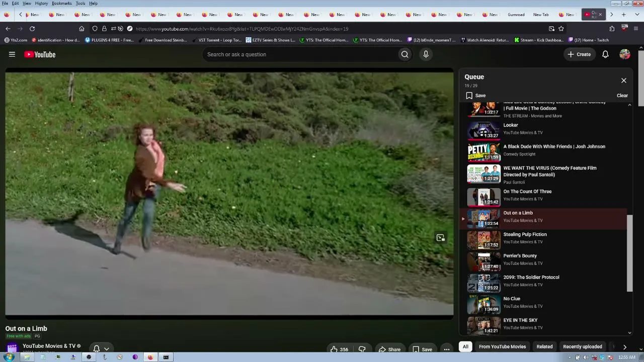Open the account avatar menu
Screen dimensions: 644x362
(x=625, y=54)
